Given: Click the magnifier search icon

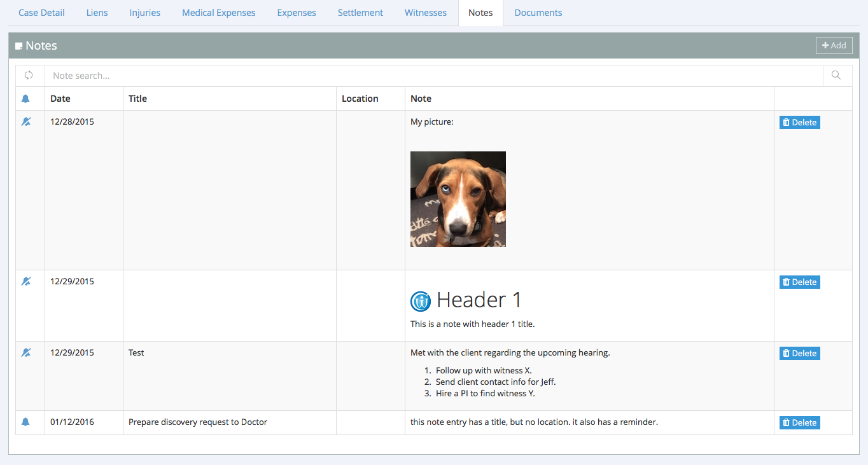Looking at the screenshot, I should click(x=836, y=75).
